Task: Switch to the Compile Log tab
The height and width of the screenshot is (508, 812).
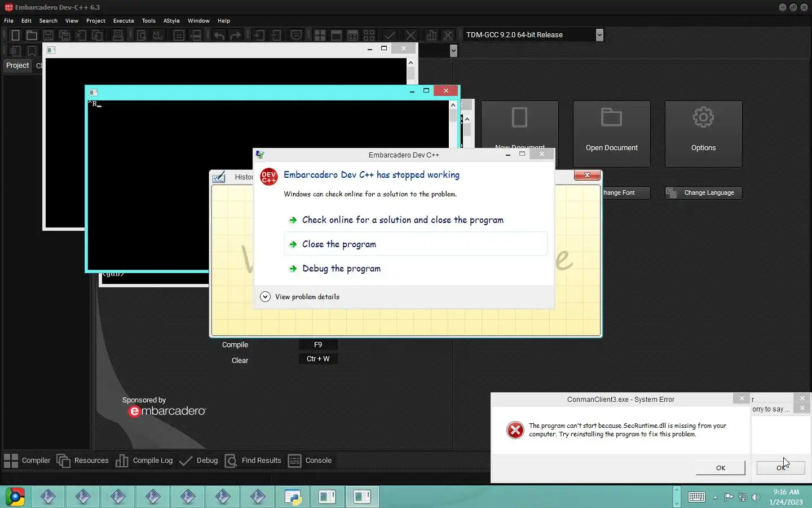Action: 144,461
